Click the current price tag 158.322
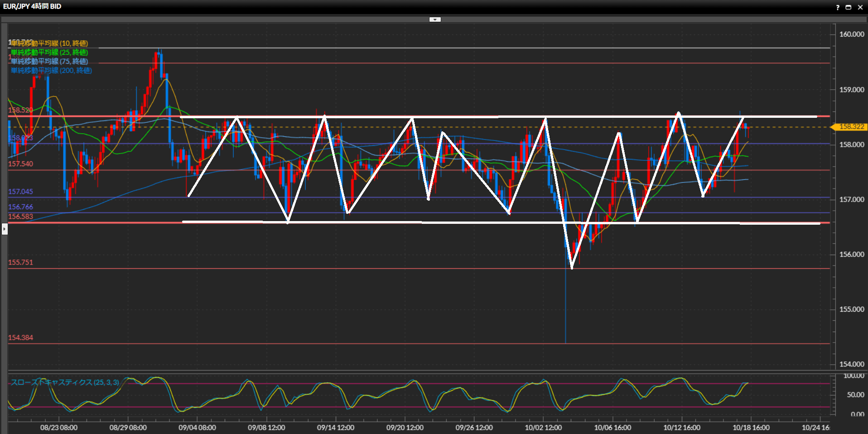This screenshot has height=434, width=868. (851, 127)
